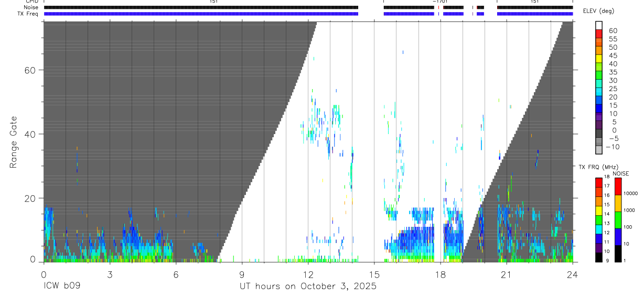Click the Range Gate axis tick label "40"
Viewport: 644px width, 297px height.
pyautogui.click(x=29, y=134)
